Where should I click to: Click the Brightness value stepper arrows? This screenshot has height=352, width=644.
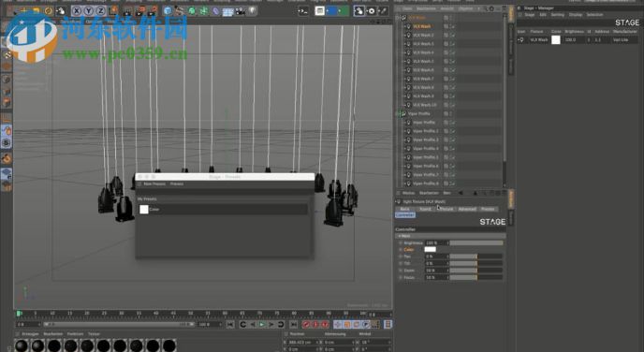click(x=447, y=242)
